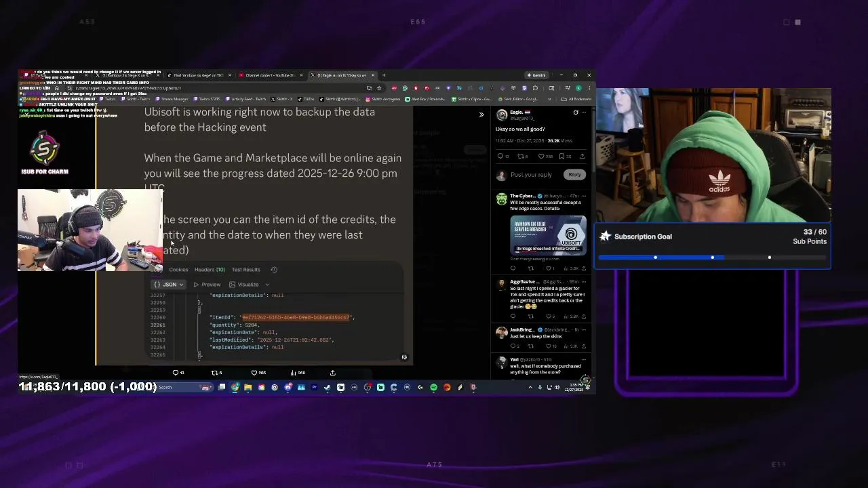Collapse the tweet sidebar with double-chevron icon
The height and width of the screenshot is (488, 868).
click(481, 115)
